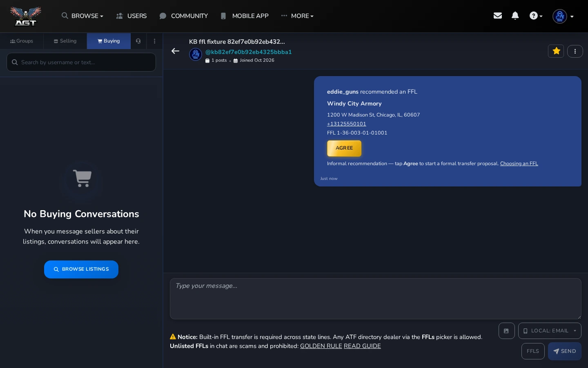This screenshot has height=368, width=588.
Task: Open the messages envelope icon
Action: click(497, 16)
